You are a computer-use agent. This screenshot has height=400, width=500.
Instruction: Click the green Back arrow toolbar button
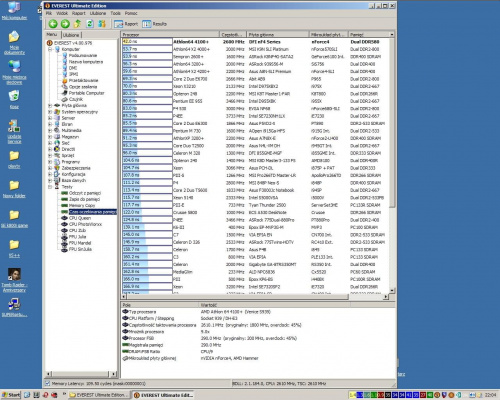point(53,24)
